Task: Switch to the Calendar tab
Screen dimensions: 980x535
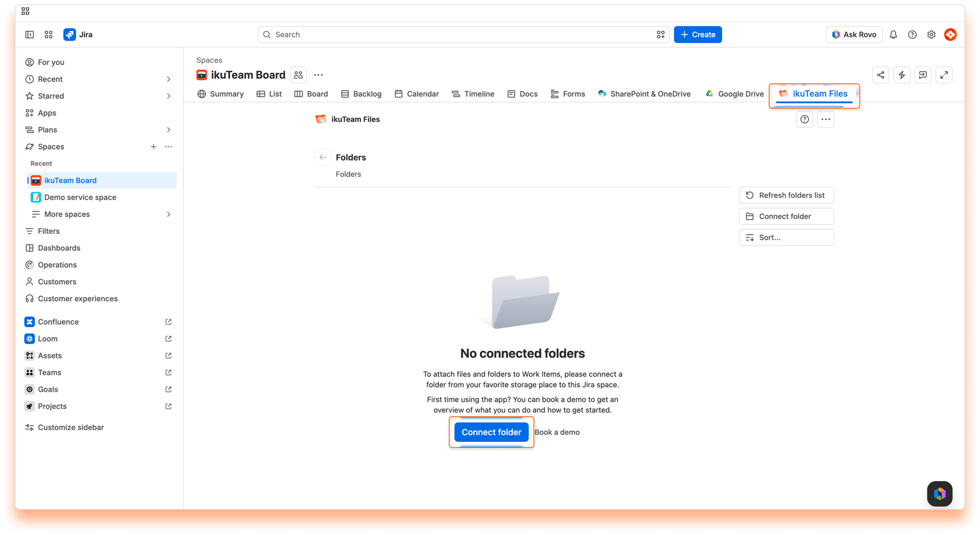Action: 417,94
